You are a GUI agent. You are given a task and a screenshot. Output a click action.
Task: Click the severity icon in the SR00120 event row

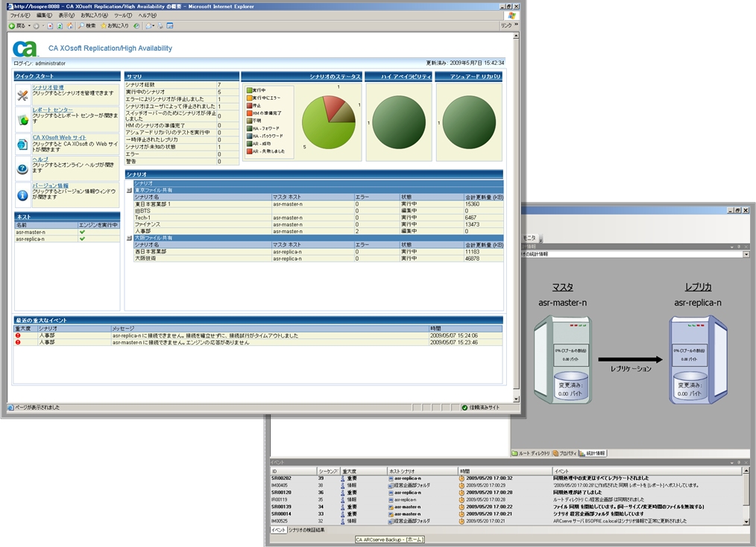(343, 493)
